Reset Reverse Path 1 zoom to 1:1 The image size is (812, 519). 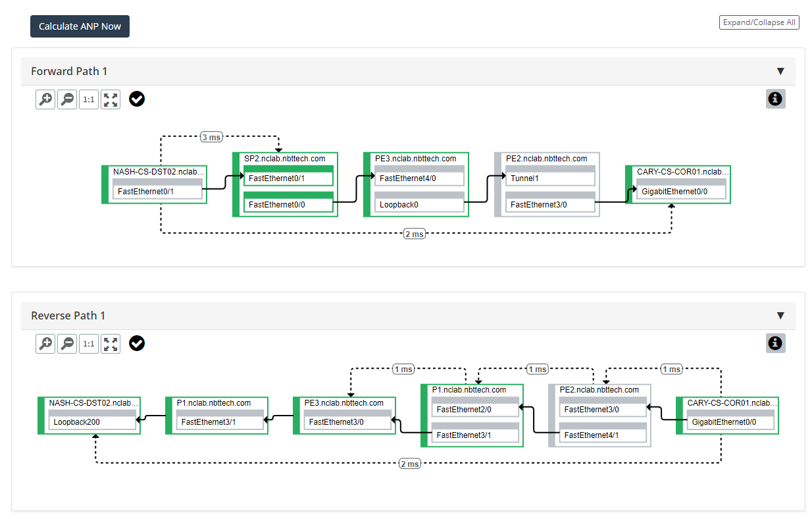point(88,344)
